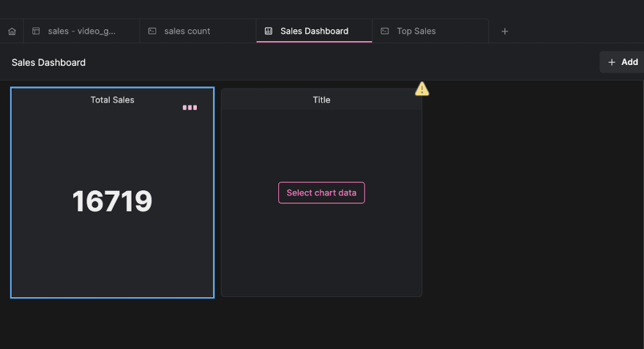This screenshot has width=644, height=349.
Task: Open the home tab icon
Action: coord(12,31)
